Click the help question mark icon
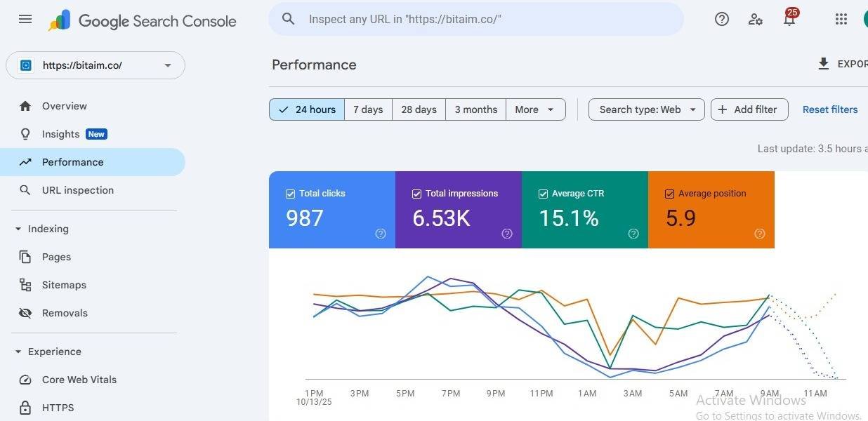 point(722,20)
